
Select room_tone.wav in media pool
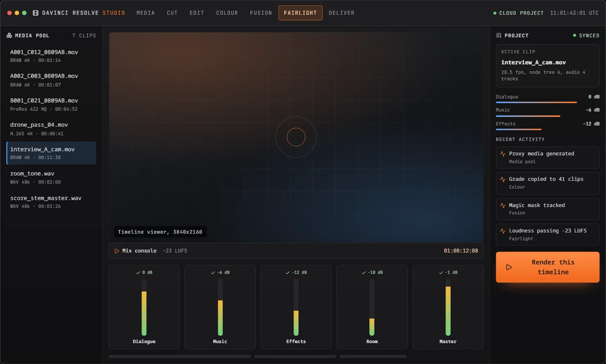(x=51, y=177)
